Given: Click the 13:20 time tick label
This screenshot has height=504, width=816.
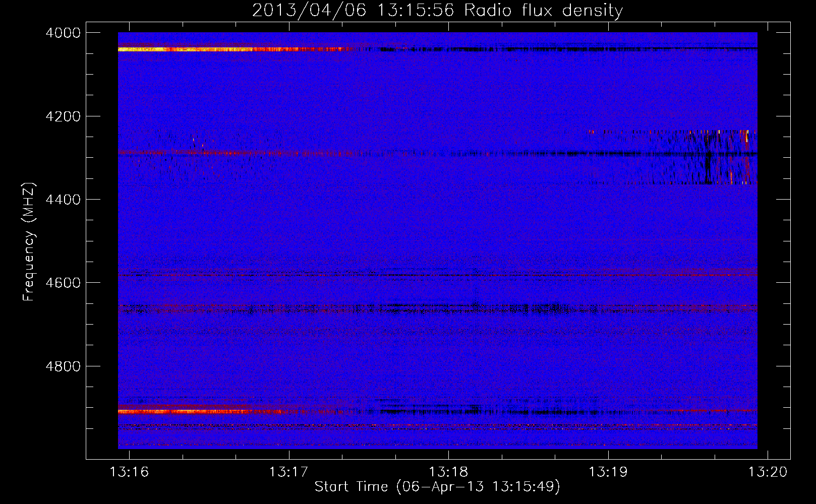Looking at the screenshot, I should 768,472.
